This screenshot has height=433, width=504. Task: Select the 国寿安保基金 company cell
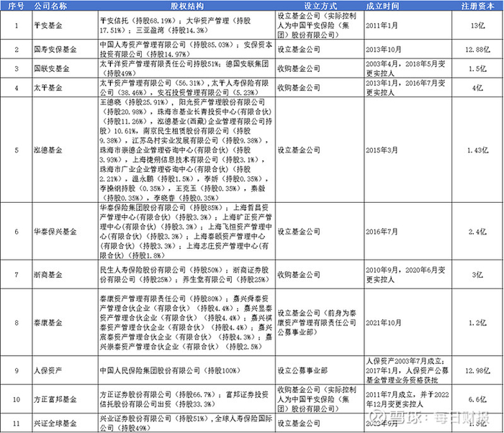pos(66,49)
